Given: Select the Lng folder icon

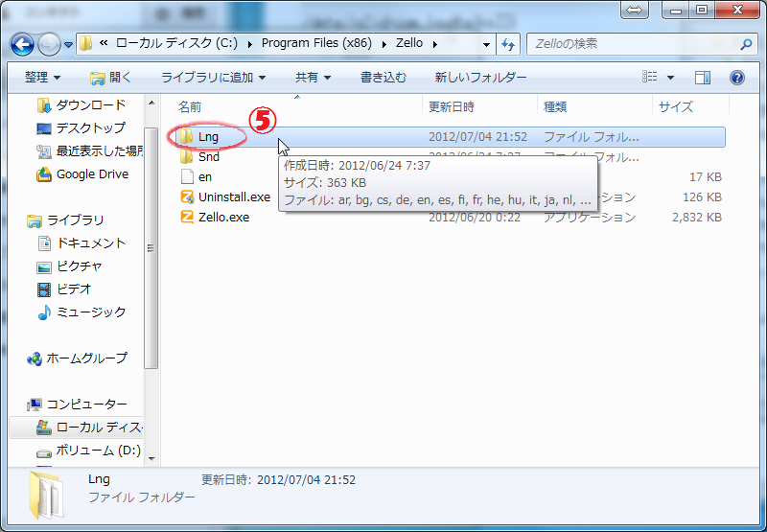Looking at the screenshot, I should [x=186, y=137].
